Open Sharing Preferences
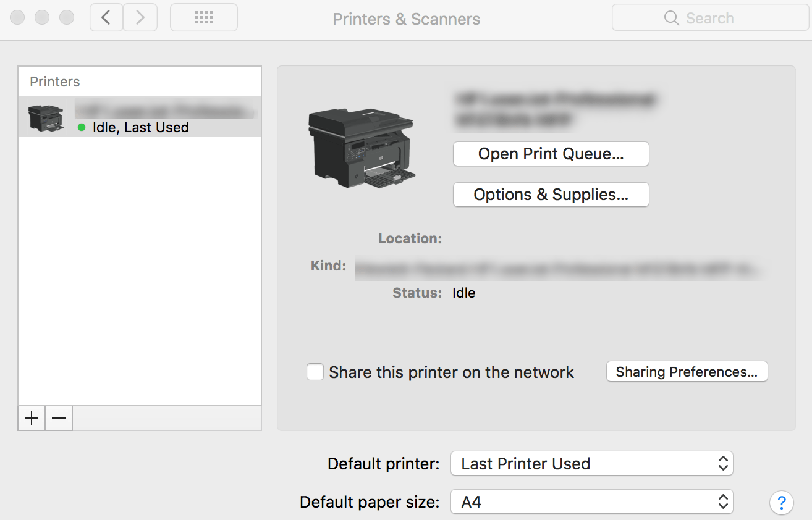This screenshot has width=812, height=520. click(687, 371)
